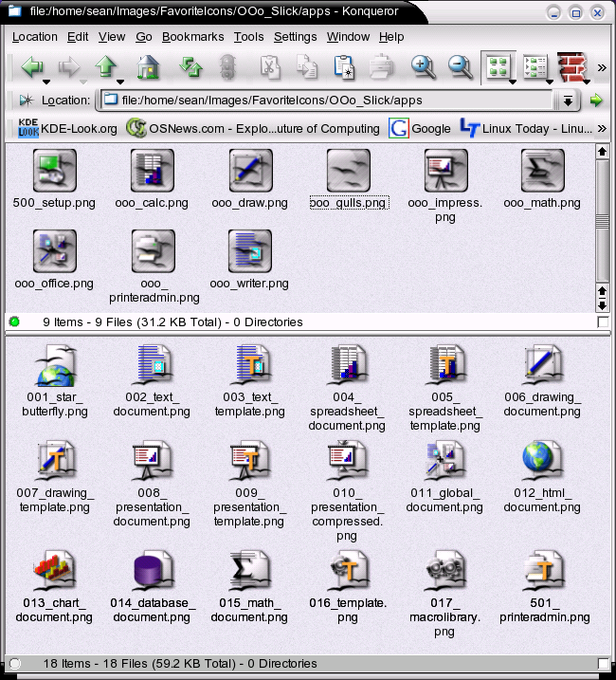Open OSNews.com bookmark
Image resolution: width=616 pixels, height=680 pixels.
pyautogui.click(x=253, y=128)
